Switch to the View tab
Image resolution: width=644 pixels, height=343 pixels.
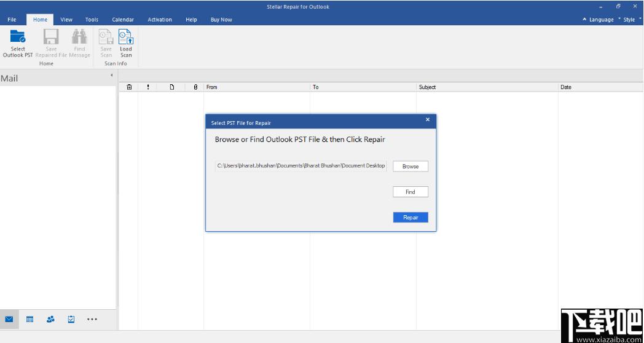(x=66, y=19)
